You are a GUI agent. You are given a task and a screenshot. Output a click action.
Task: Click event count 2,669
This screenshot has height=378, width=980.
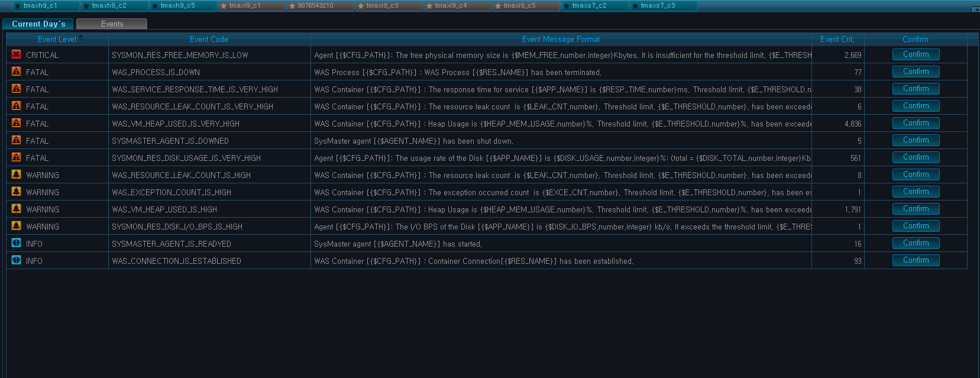(853, 55)
